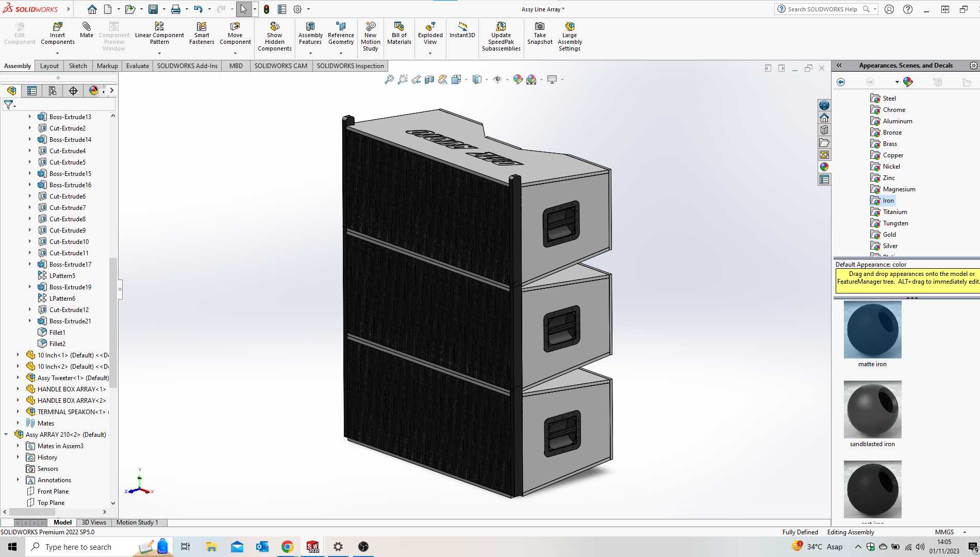Click Smart Fasteners icon

pos(202,34)
